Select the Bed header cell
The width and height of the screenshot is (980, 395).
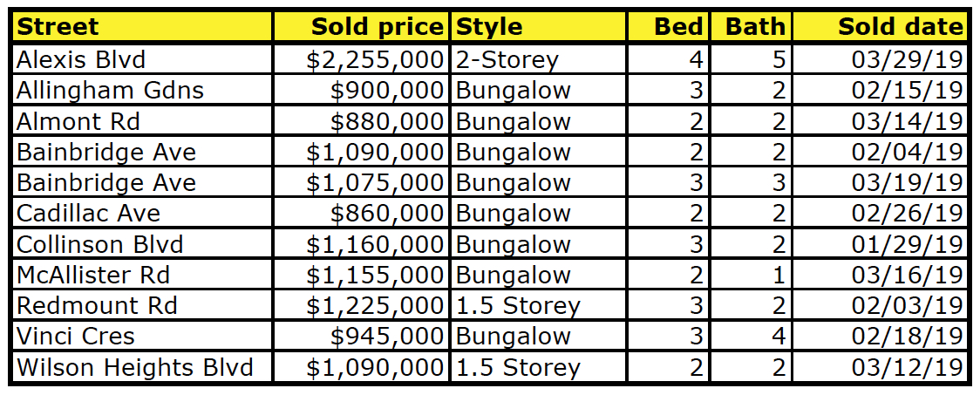668,27
